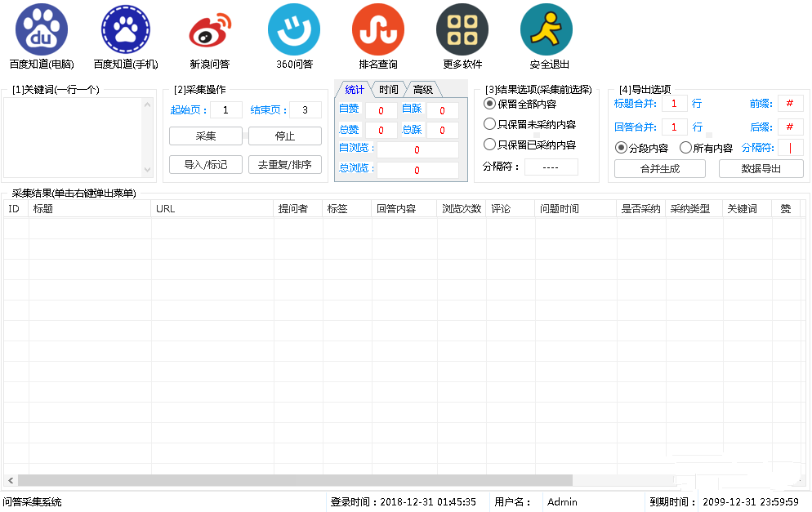
Task: Click the 回答内容 column header
Action: (x=404, y=208)
